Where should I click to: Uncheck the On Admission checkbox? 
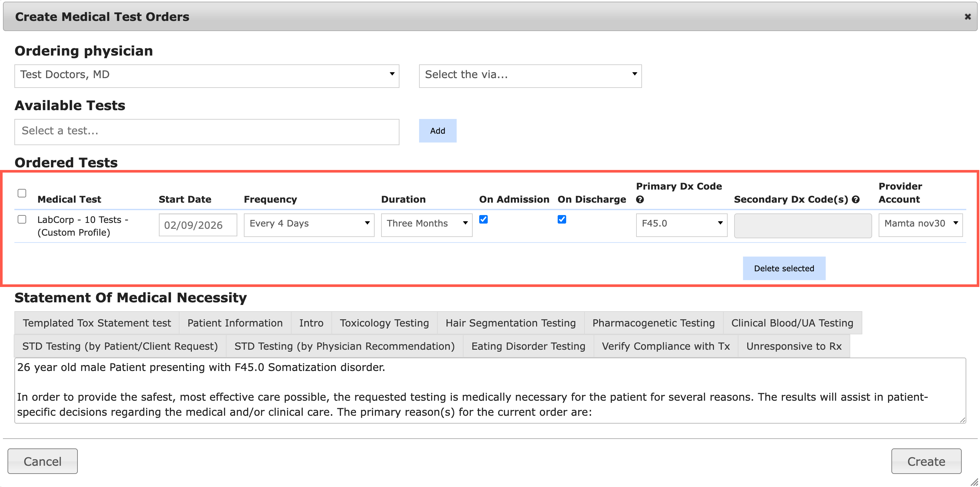pyautogui.click(x=483, y=219)
